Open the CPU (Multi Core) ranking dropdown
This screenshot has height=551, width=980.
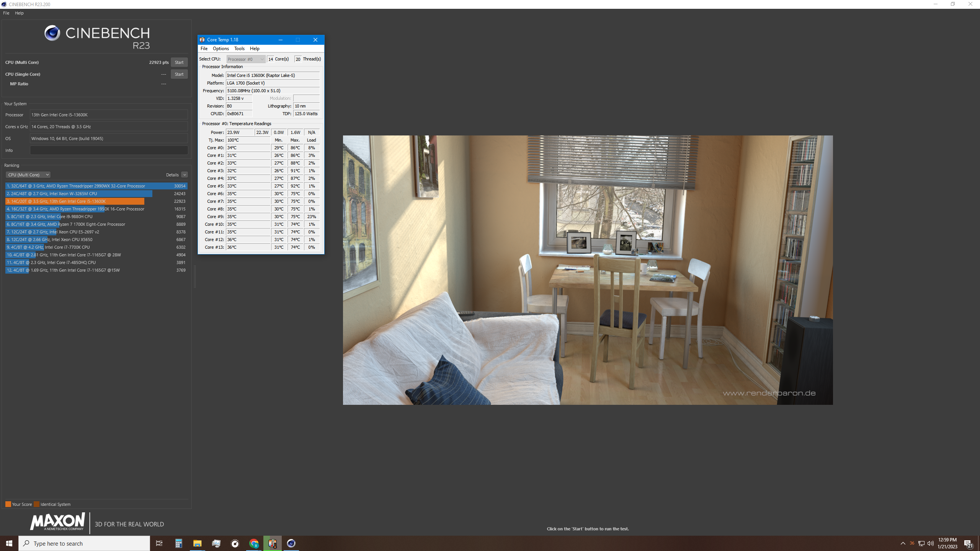[28, 175]
